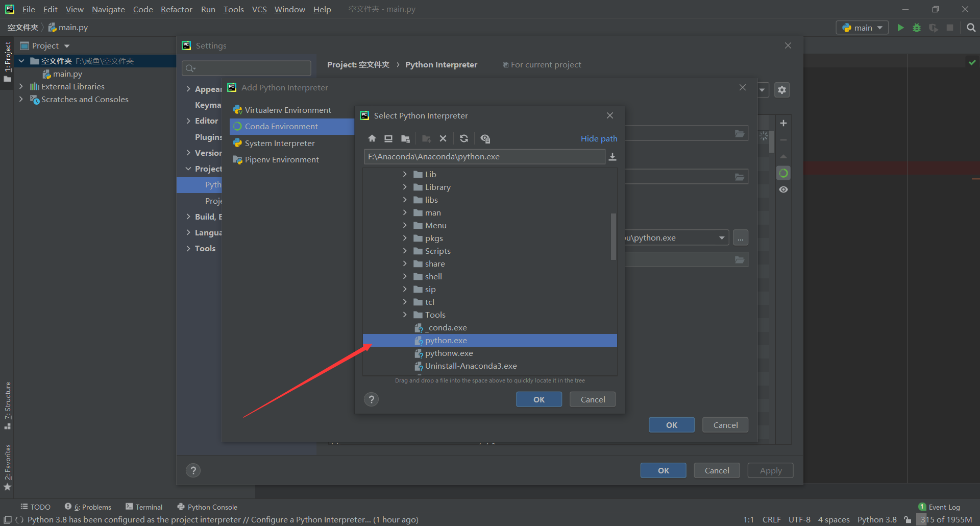The width and height of the screenshot is (980, 526).
Task: Open the Refactor menu
Action: coord(176,9)
